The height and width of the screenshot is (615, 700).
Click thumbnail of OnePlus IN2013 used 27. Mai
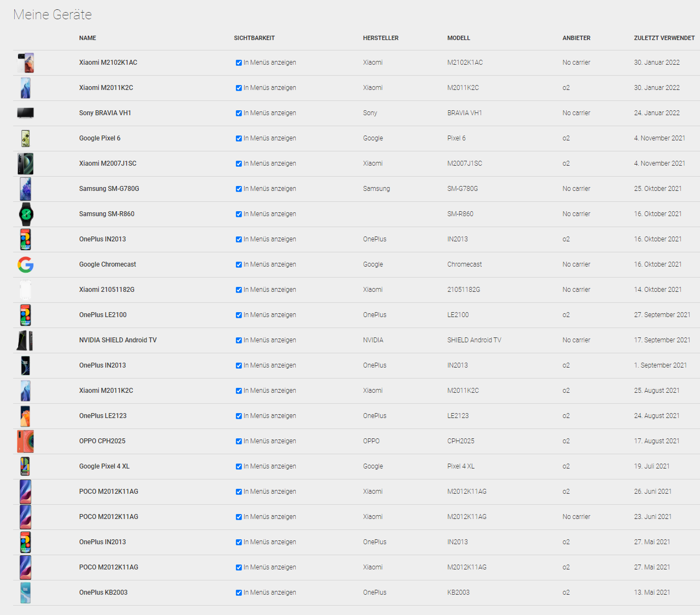click(26, 542)
